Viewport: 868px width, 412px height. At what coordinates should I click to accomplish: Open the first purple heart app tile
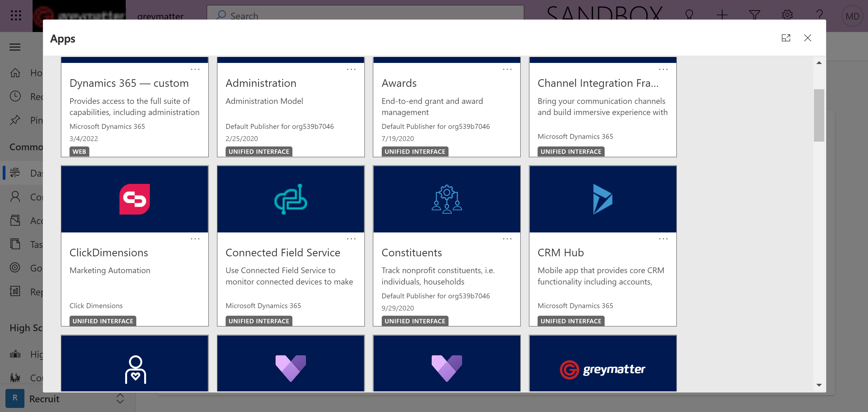tap(291, 363)
